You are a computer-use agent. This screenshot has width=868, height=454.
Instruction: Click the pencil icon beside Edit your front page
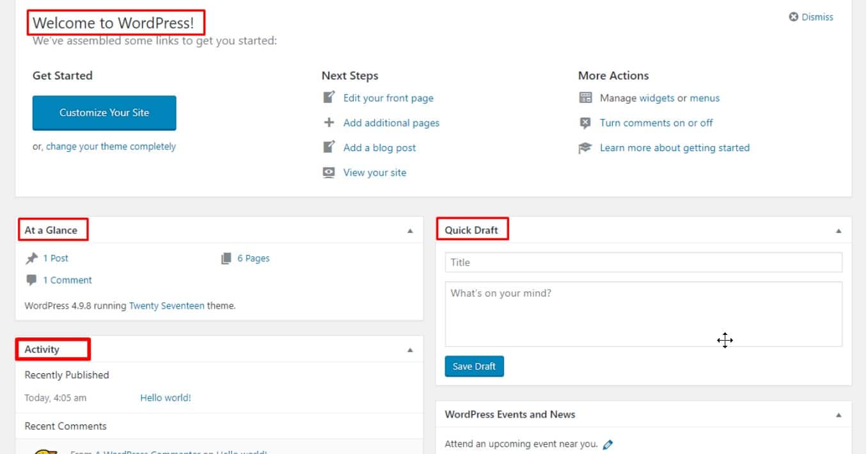point(328,97)
